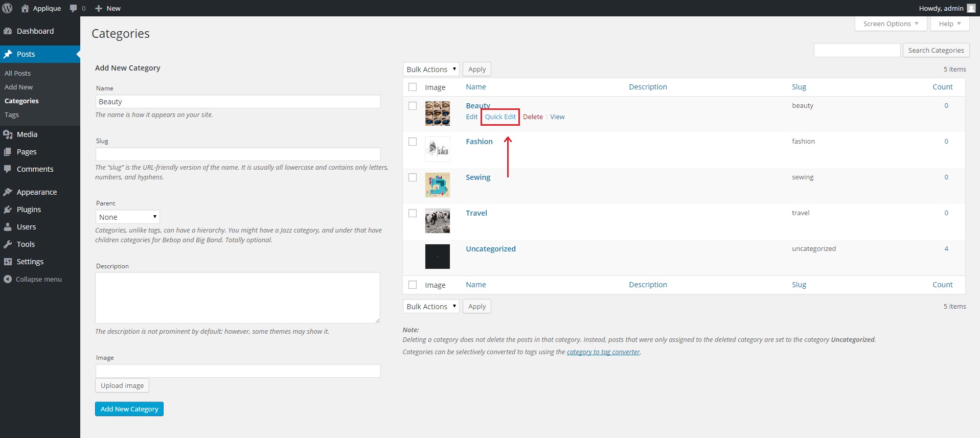Open the Applique site home icon
Viewport: 980px width, 438px height.
click(25, 8)
